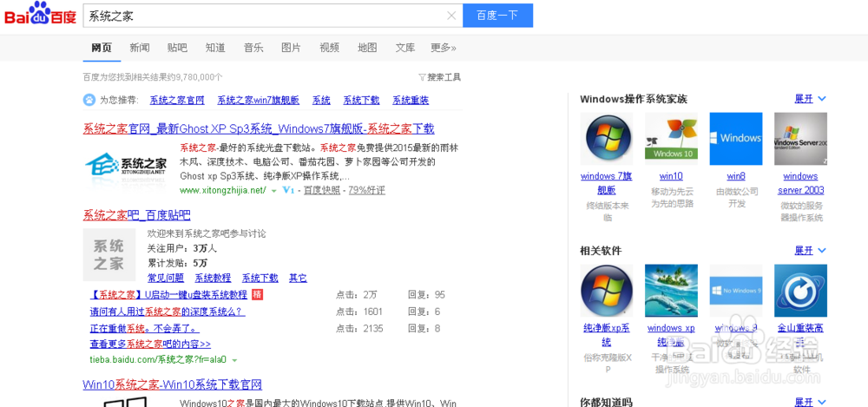The height and width of the screenshot is (407, 868).
Task: Click recommended link 系统下载
Action: pyautogui.click(x=361, y=100)
